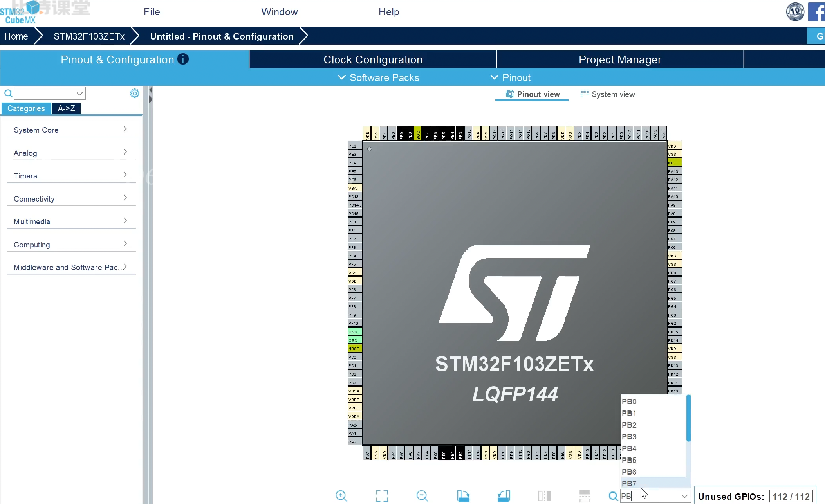Expand the Multimedia category
This screenshot has width=825, height=504.
coord(71,221)
